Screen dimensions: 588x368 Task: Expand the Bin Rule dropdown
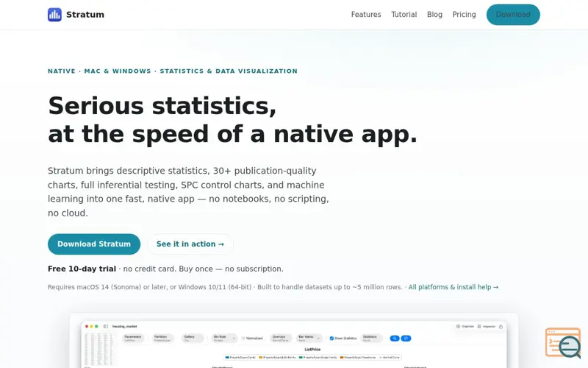[224, 339]
